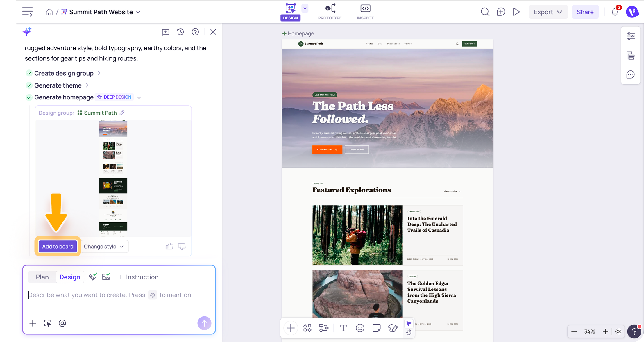Select the flow diagram tool
The width and height of the screenshot is (644, 353).
[x=323, y=328]
